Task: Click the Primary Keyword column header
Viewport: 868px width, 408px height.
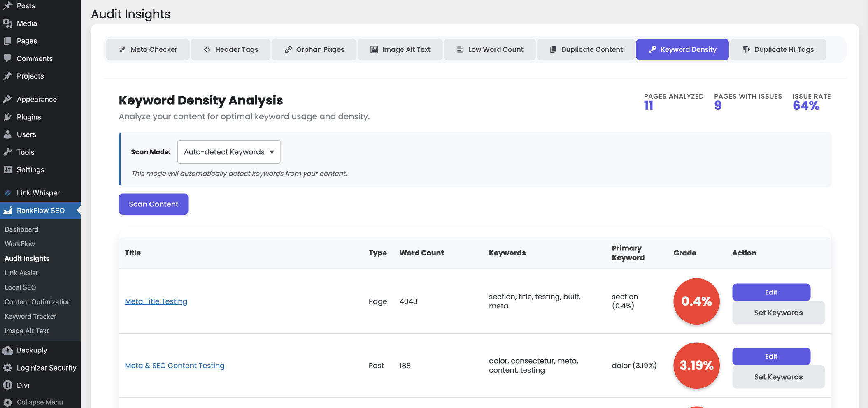Action: [x=628, y=253]
